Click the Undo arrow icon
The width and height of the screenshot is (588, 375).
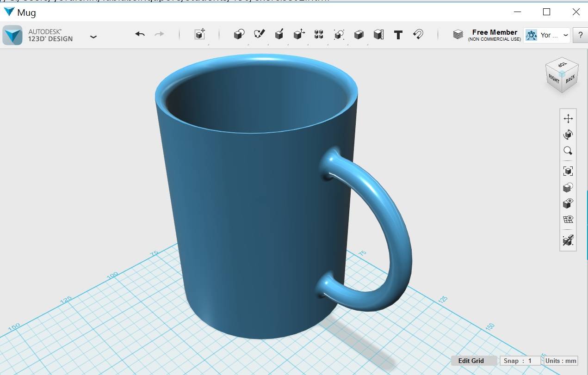pyautogui.click(x=140, y=34)
